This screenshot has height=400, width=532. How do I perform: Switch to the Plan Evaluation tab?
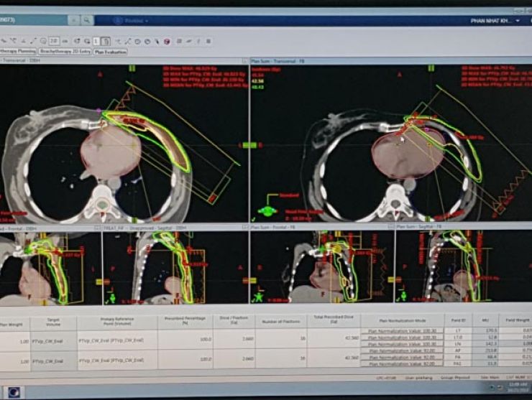coord(110,52)
